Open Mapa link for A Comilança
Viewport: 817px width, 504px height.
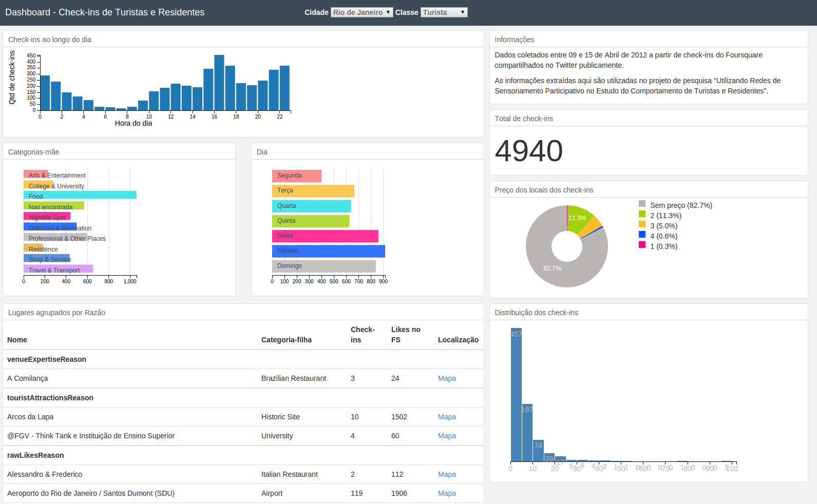coord(447,378)
